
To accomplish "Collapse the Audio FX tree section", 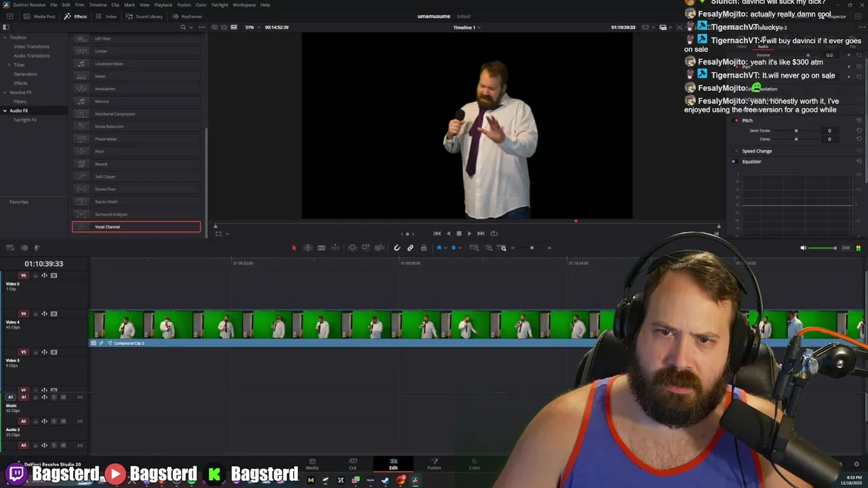I will [5, 110].
